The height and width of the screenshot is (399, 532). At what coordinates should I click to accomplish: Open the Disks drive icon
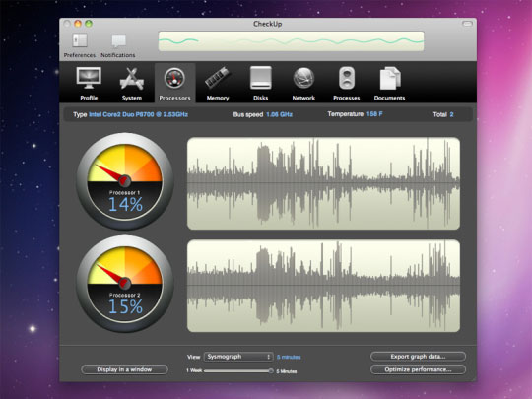click(260, 78)
